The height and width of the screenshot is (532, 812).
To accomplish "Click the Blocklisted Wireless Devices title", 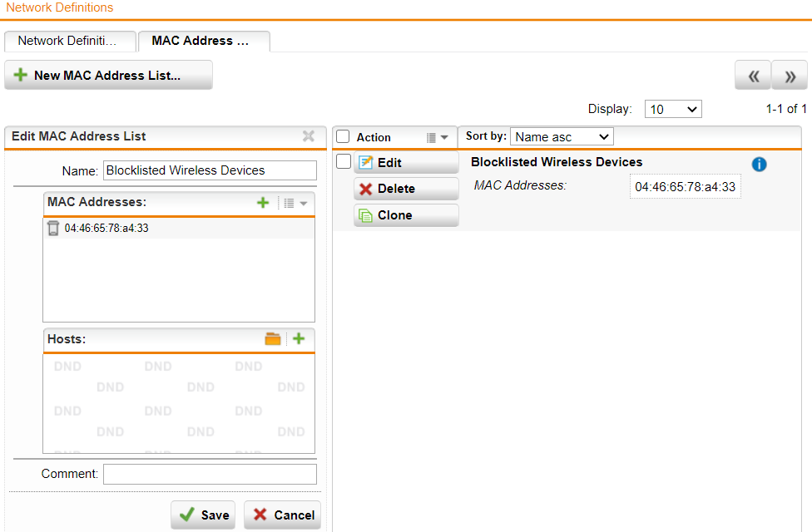I will tap(557, 162).
